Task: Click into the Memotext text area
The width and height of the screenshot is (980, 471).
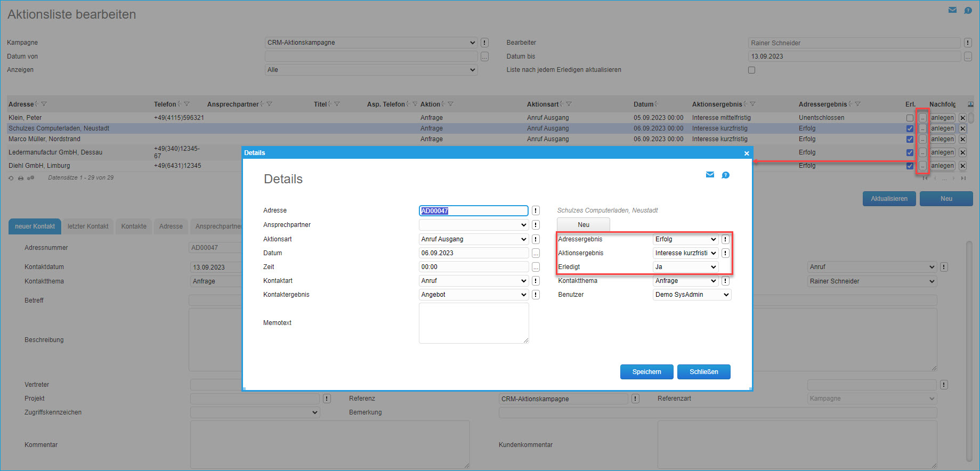Action: click(473, 323)
